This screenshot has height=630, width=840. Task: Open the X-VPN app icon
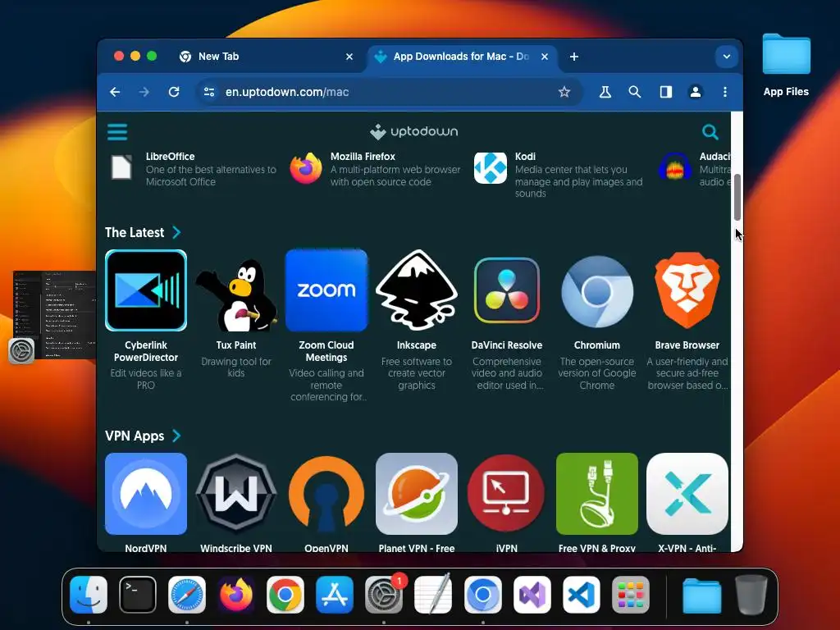point(687,494)
